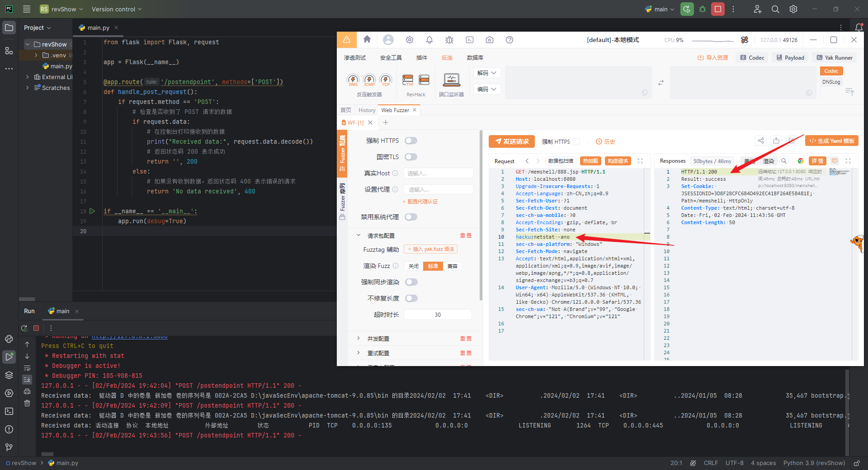
Task: Expand External Libraries tree node
Action: [x=28, y=77]
